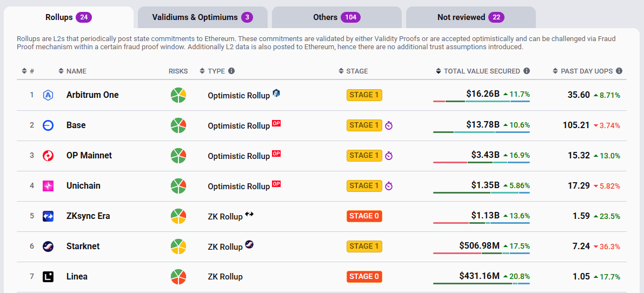The height and width of the screenshot is (293, 644).
Task: Open ZKsync Era risk pie chart
Action: point(178,216)
